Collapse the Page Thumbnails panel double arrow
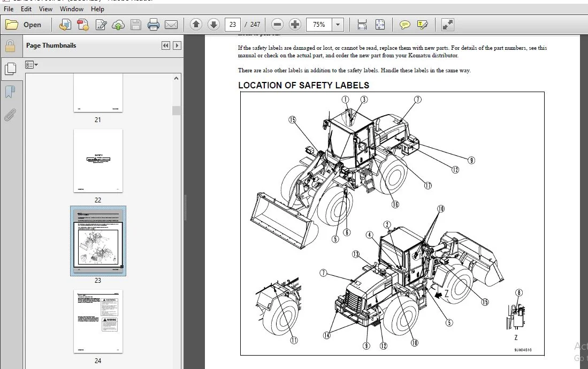This screenshot has height=369, width=588. 166,46
